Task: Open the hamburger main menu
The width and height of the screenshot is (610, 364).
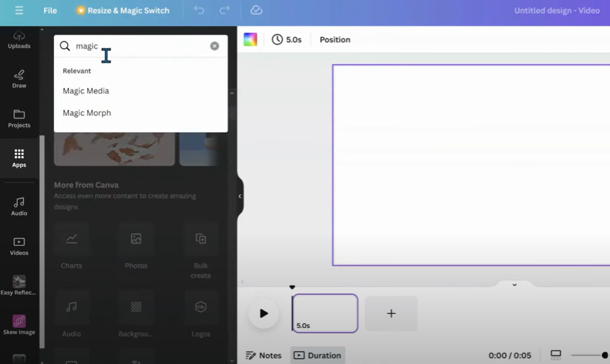Action: click(x=19, y=10)
